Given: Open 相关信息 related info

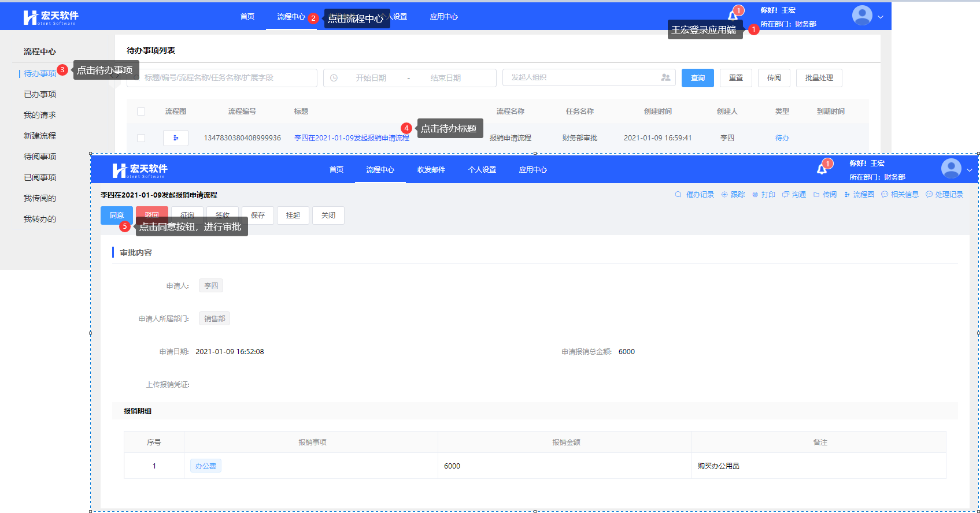Looking at the screenshot, I should point(900,195).
